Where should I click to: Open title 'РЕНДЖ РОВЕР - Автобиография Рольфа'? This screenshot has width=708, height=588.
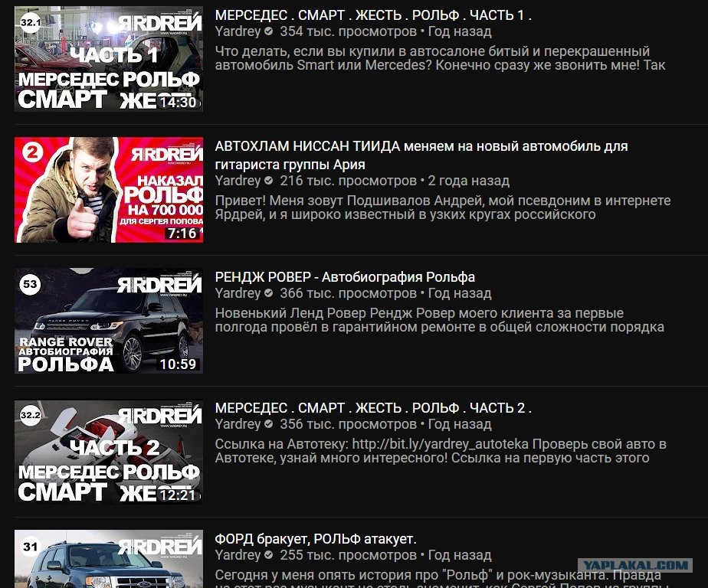coord(345,277)
